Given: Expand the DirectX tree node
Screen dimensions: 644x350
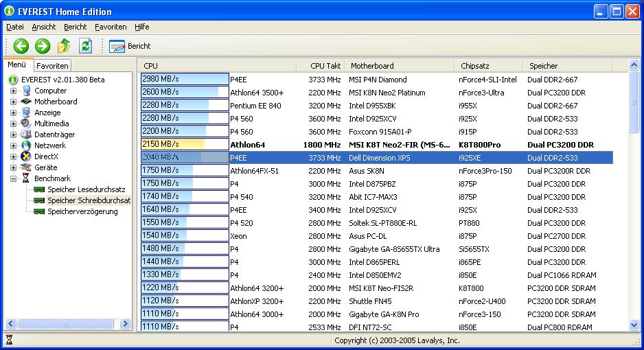Looking at the screenshot, I should coord(13,156).
